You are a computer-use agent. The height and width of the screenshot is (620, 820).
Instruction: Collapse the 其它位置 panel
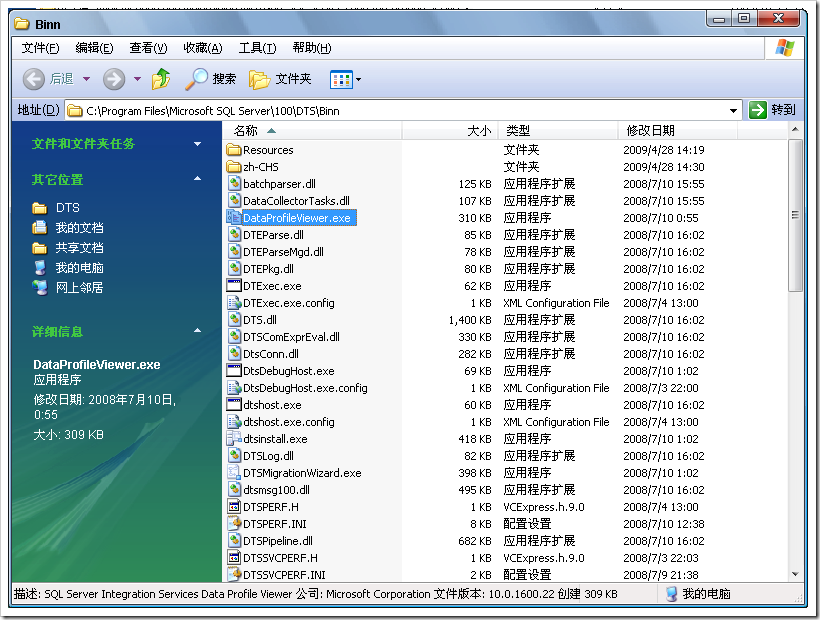198,179
